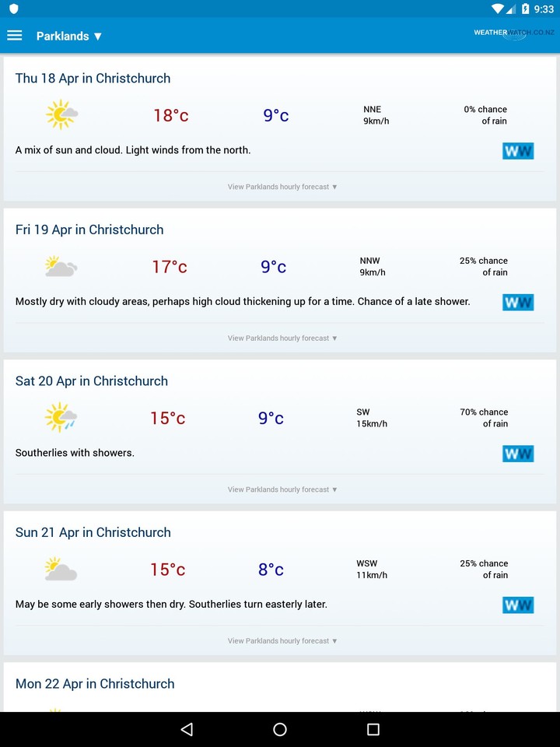Tap Saturday's 70% chance of rain text
This screenshot has height=747, width=560.
tap(483, 418)
